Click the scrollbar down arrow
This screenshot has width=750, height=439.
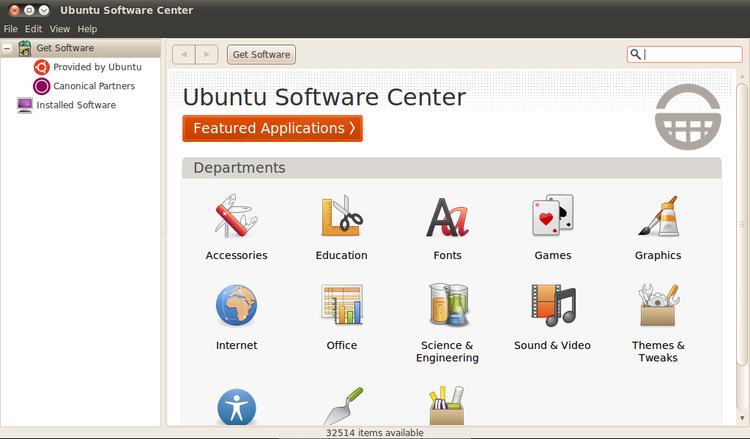(x=742, y=418)
